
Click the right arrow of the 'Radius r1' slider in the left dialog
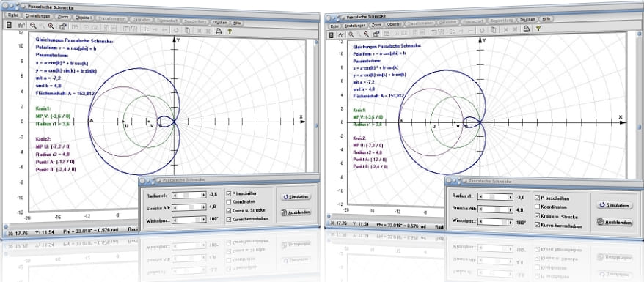click(203, 195)
